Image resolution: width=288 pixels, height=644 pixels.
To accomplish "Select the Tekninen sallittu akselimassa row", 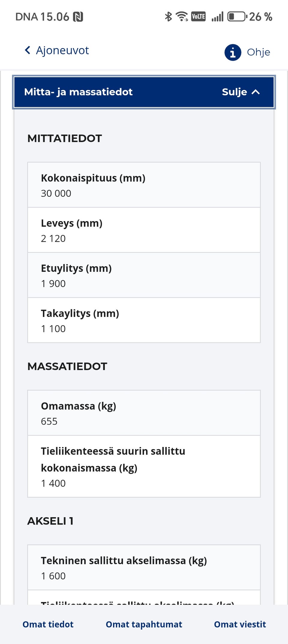I will coord(144,568).
